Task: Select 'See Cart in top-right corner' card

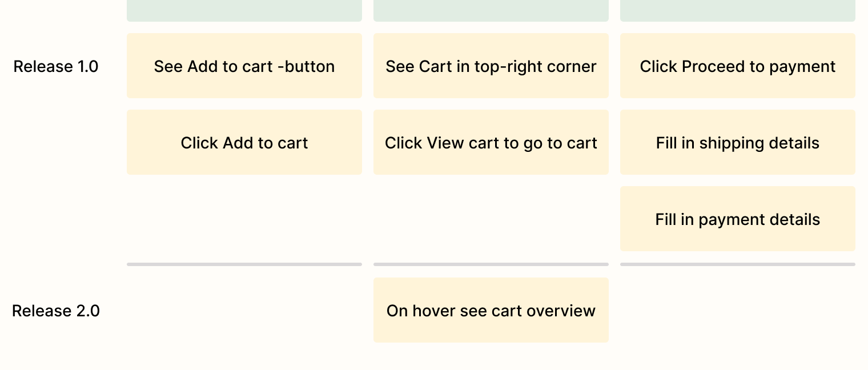Action: point(491,66)
